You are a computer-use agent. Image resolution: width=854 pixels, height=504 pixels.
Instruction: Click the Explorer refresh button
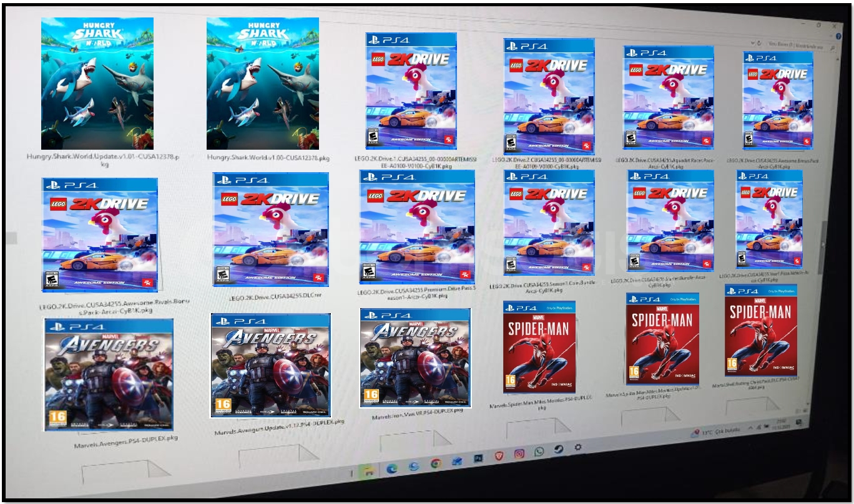(758, 44)
